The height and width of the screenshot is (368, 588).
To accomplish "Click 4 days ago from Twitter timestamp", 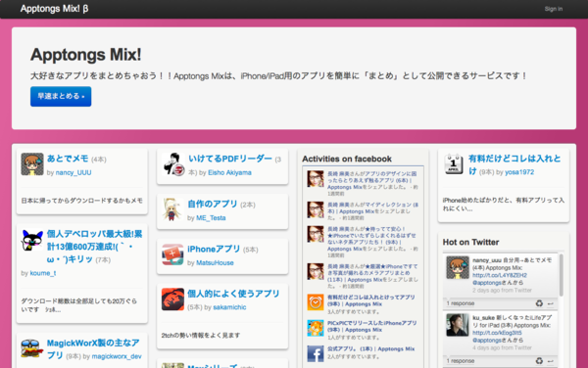I will coord(502,347).
